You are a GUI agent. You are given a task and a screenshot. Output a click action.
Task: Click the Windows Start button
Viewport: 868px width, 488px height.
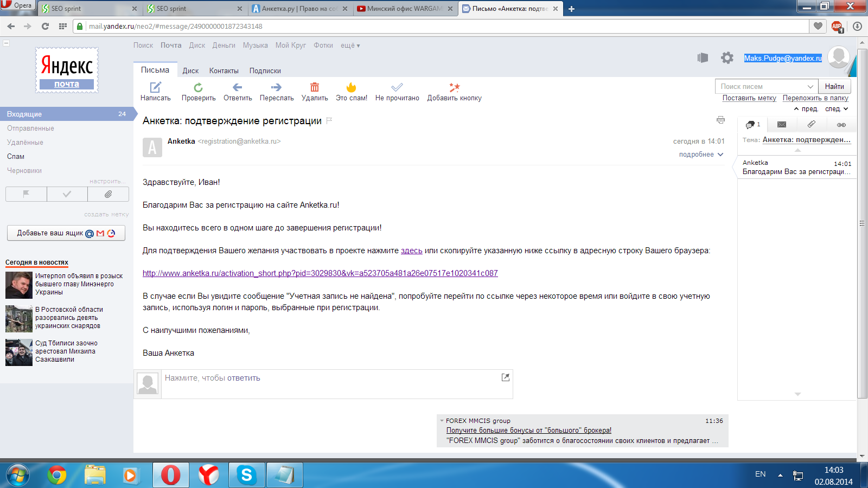click(18, 475)
